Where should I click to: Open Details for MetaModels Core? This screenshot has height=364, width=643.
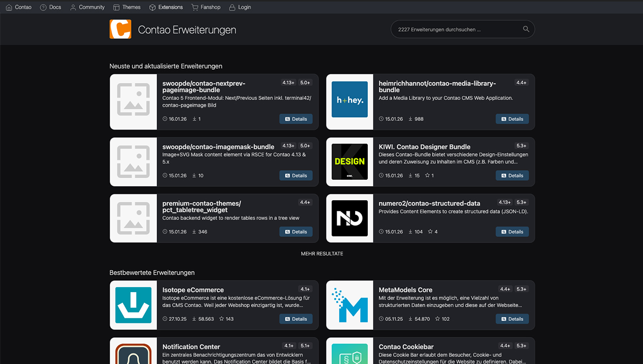(x=512, y=319)
